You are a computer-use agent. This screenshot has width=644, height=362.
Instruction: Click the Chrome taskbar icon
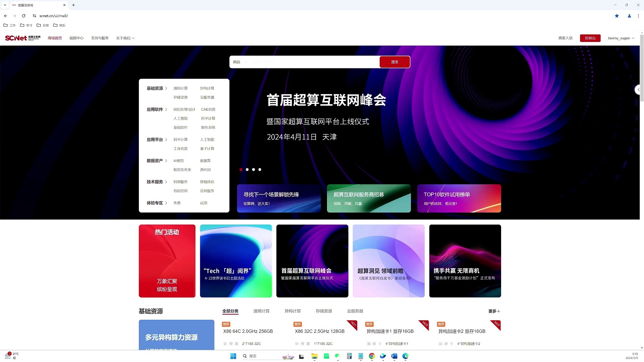[372, 356]
